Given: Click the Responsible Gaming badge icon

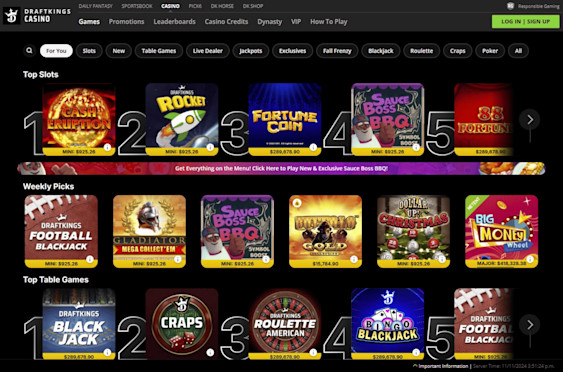Looking at the screenshot, I should coord(510,6).
